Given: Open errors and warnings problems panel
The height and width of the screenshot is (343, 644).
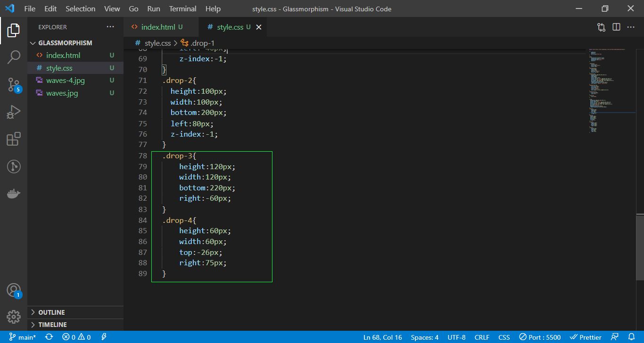Looking at the screenshot, I should (76, 337).
